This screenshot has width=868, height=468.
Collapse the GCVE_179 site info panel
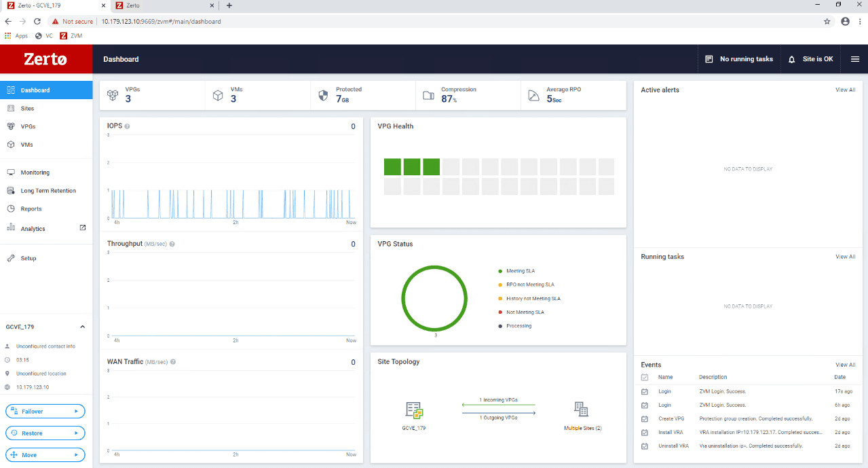83,327
